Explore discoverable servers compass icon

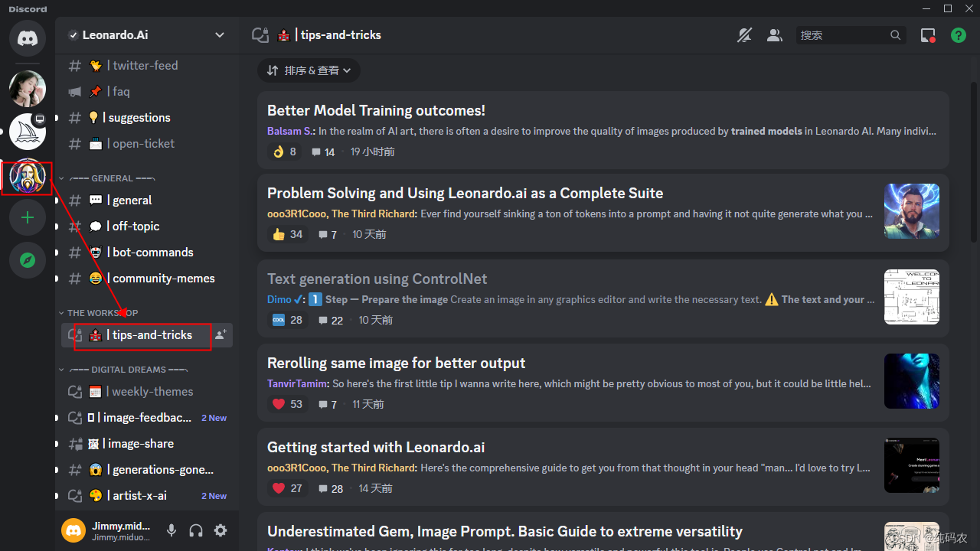28,260
